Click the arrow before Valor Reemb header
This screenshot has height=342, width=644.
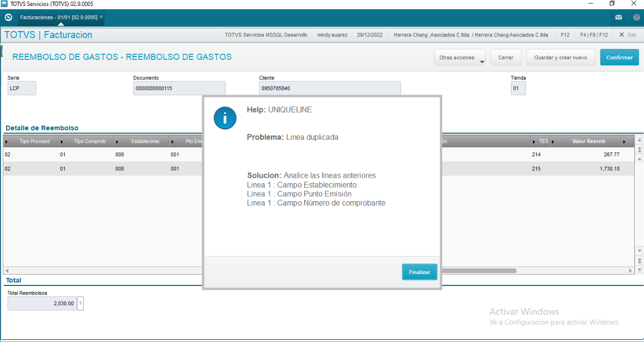tap(553, 142)
